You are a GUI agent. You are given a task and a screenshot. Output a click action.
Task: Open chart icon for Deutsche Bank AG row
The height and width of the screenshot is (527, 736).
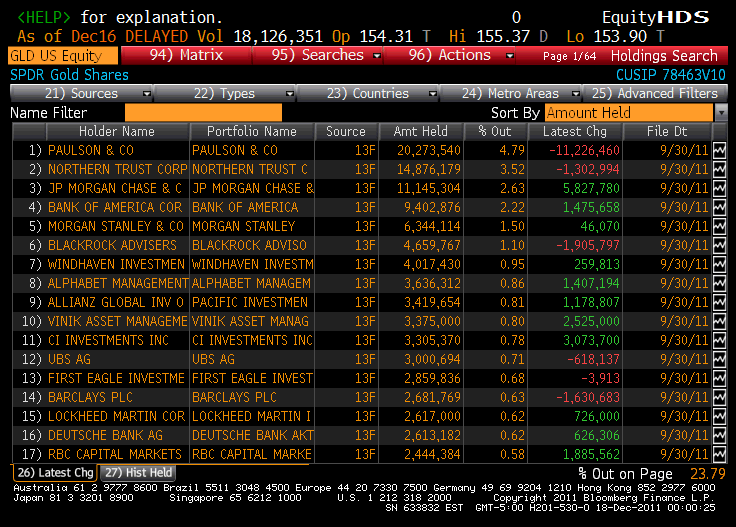click(x=720, y=435)
